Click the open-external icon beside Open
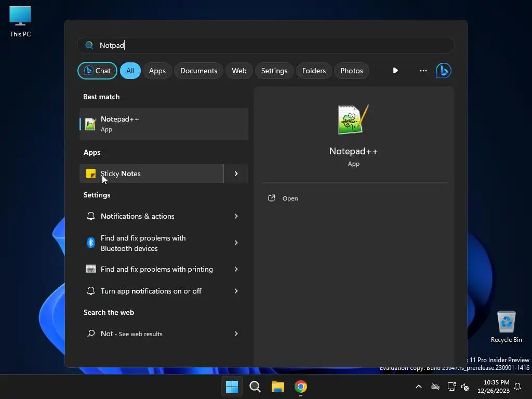 pyautogui.click(x=271, y=198)
